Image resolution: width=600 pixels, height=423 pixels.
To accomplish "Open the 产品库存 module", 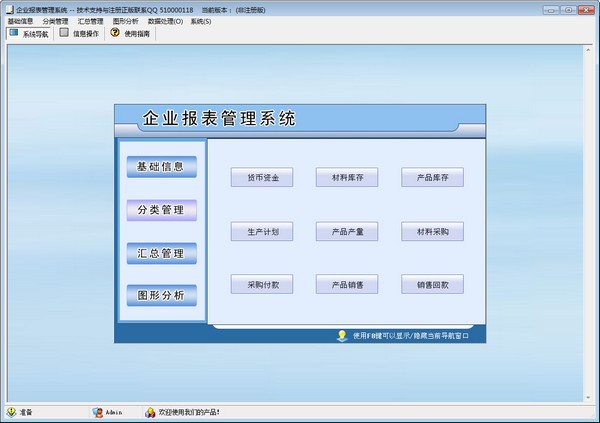I will click(432, 178).
